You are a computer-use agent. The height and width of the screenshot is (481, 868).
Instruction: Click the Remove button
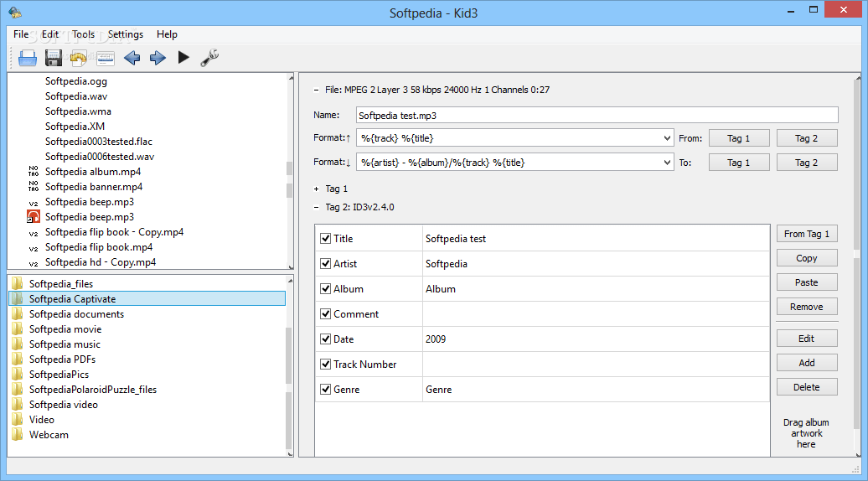coord(807,308)
